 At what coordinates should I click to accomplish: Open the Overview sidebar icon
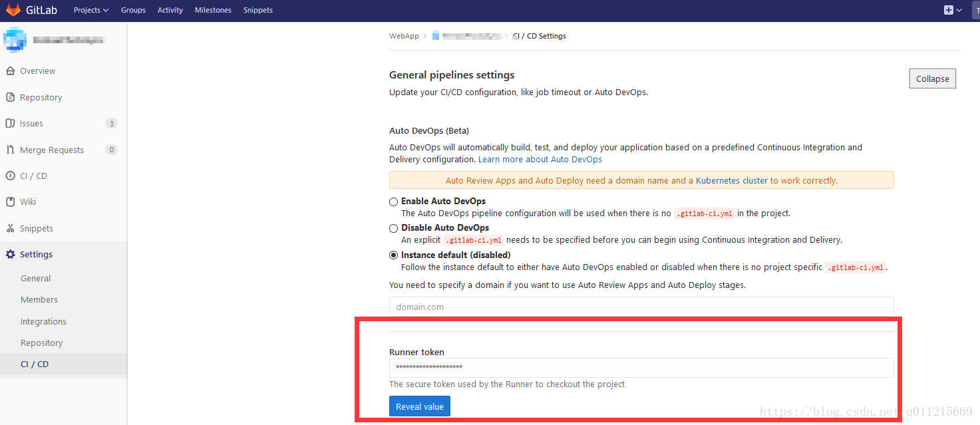(x=10, y=71)
